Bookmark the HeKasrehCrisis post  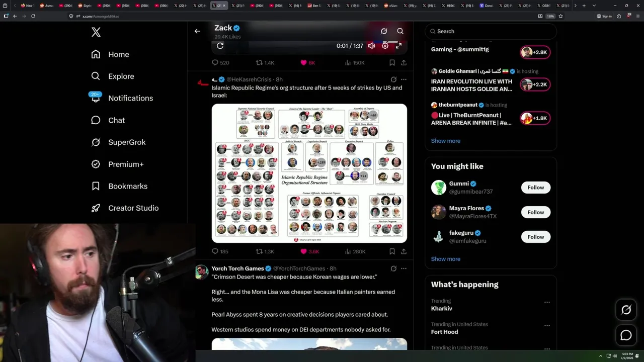(392, 251)
